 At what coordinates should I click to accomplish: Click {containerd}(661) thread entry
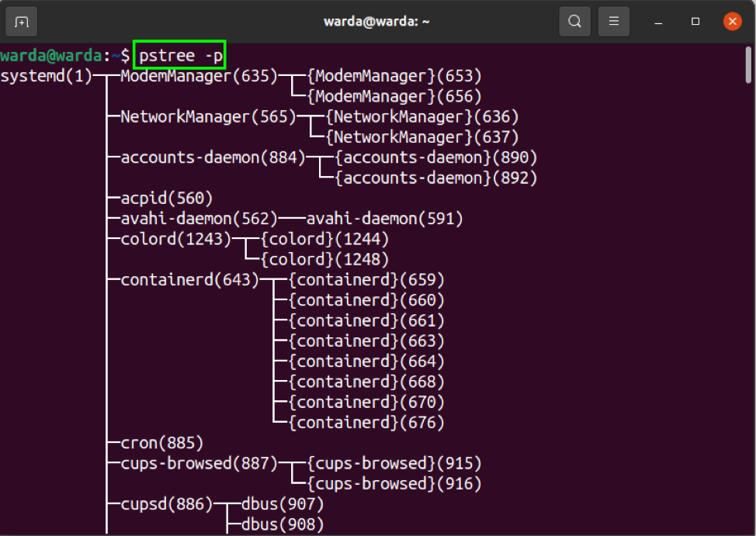pyautogui.click(x=366, y=321)
